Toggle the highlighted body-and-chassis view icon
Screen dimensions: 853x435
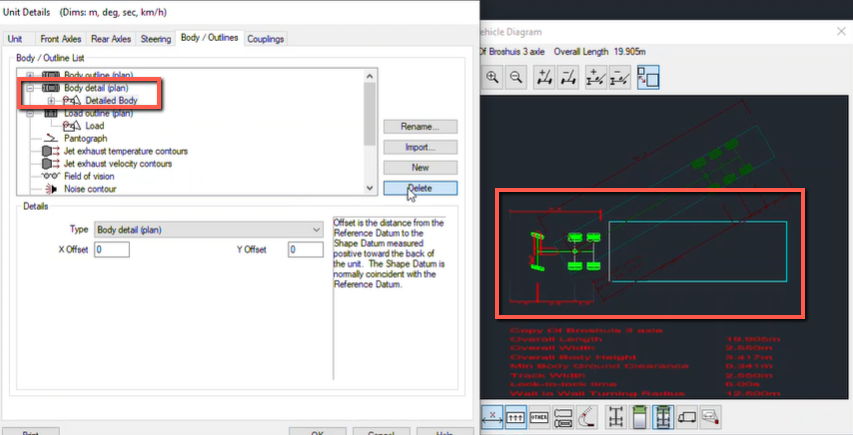663,417
